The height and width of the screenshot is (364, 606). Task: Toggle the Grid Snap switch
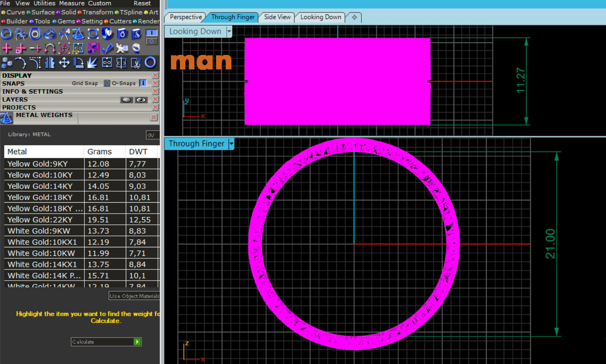[x=107, y=83]
